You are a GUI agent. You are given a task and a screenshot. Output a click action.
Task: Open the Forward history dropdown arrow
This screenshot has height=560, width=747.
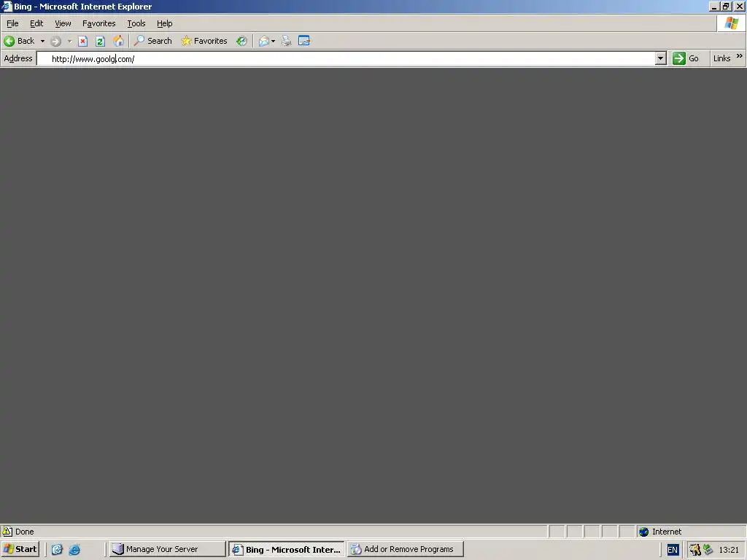coord(69,41)
